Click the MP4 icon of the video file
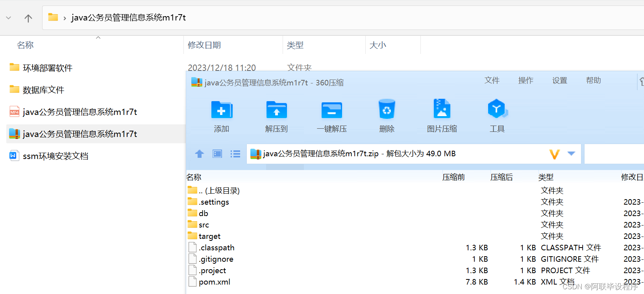 (15, 112)
